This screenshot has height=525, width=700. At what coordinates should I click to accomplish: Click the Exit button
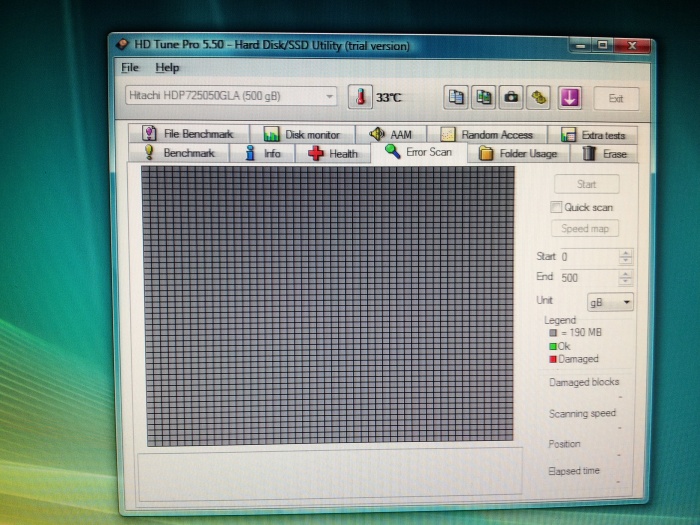pos(616,99)
